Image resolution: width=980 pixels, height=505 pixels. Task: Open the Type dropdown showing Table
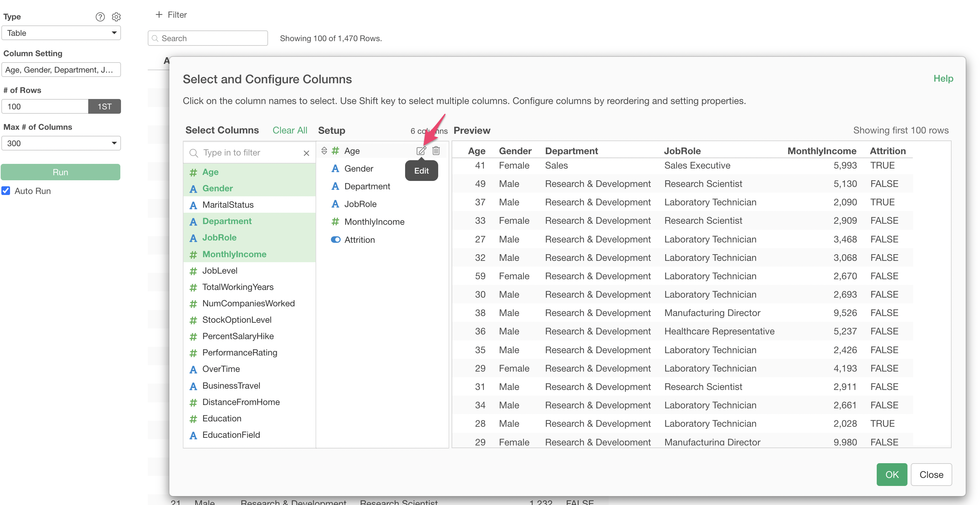point(61,33)
